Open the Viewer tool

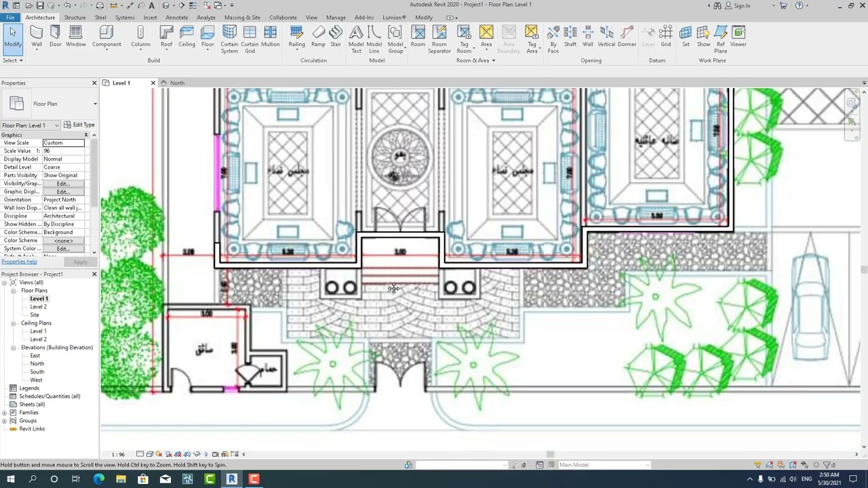coord(738,37)
